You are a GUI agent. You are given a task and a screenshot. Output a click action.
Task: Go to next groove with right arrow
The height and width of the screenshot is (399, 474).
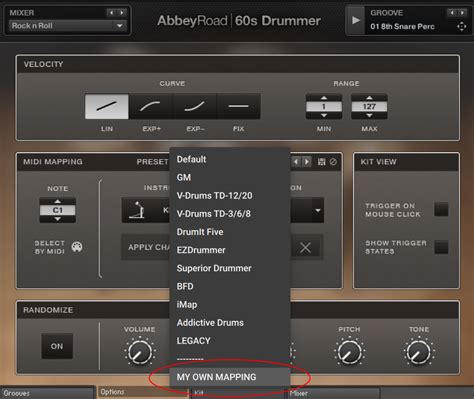pos(462,13)
